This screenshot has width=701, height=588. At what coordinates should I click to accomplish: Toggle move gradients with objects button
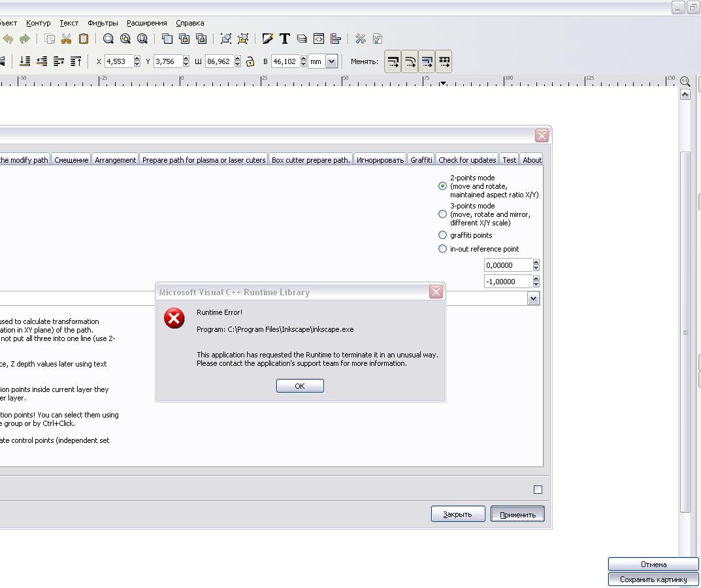click(x=427, y=61)
